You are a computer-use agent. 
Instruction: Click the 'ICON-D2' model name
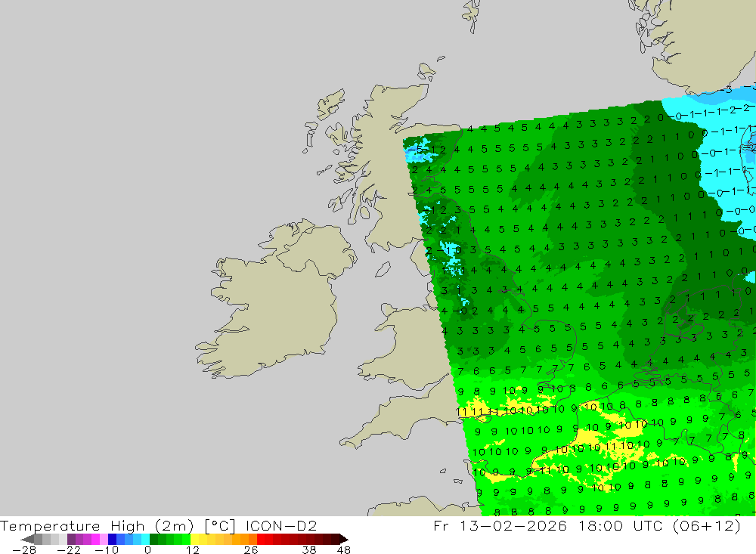click(281, 525)
